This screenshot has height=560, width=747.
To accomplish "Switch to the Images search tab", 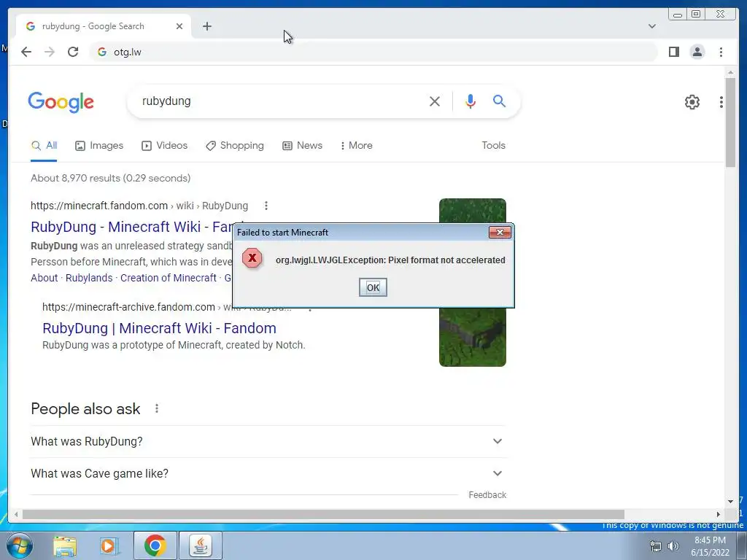I will point(99,146).
